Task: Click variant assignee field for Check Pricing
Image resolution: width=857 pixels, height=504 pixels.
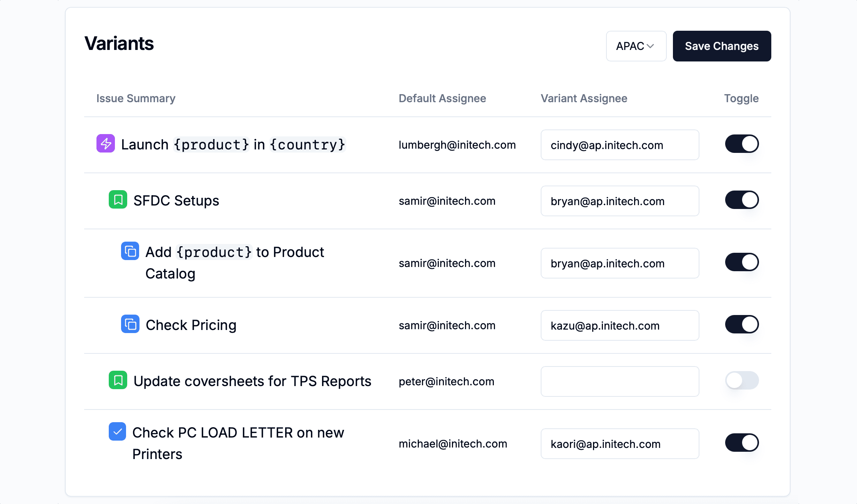Action: (x=620, y=325)
